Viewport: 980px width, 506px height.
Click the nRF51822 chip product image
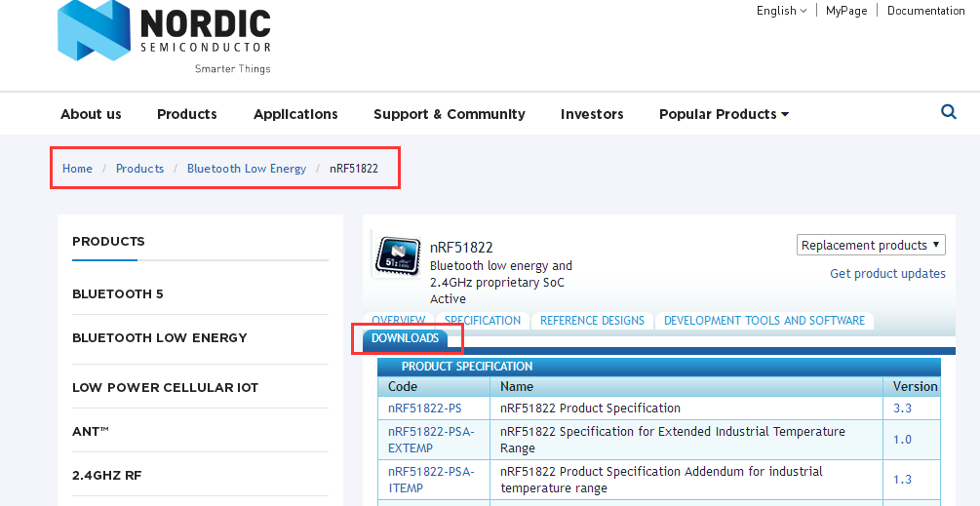click(397, 255)
